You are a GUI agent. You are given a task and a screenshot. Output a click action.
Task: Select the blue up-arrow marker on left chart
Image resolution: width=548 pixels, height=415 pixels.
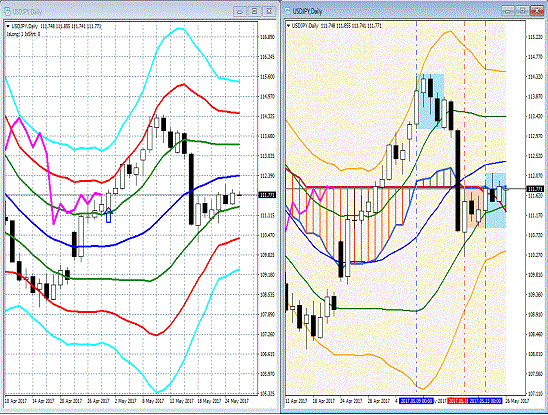pyautogui.click(x=108, y=215)
